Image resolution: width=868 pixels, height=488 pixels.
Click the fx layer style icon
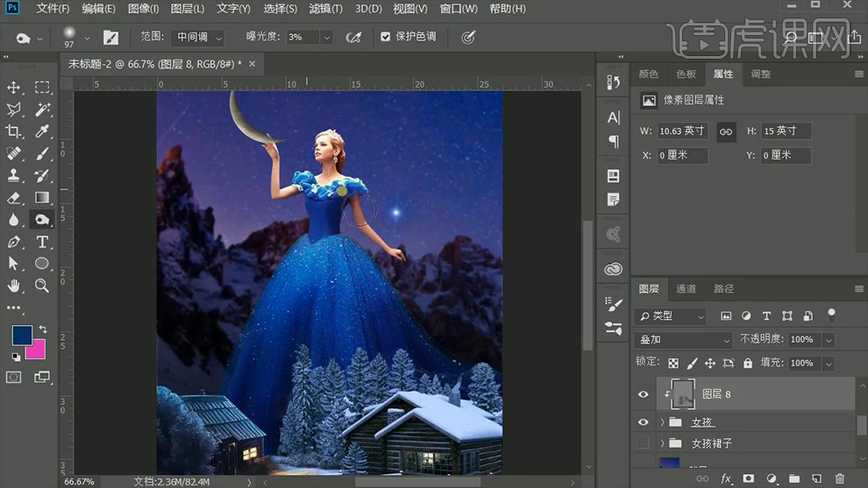[x=726, y=478]
